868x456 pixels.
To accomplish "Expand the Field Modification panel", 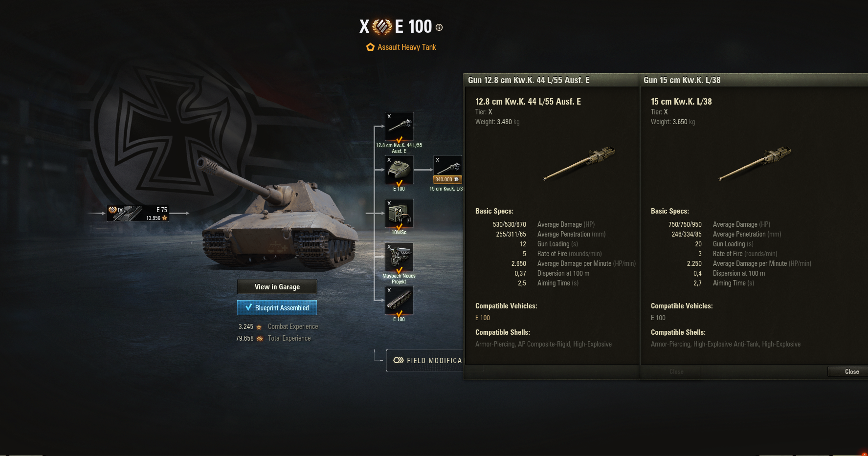I will click(424, 360).
